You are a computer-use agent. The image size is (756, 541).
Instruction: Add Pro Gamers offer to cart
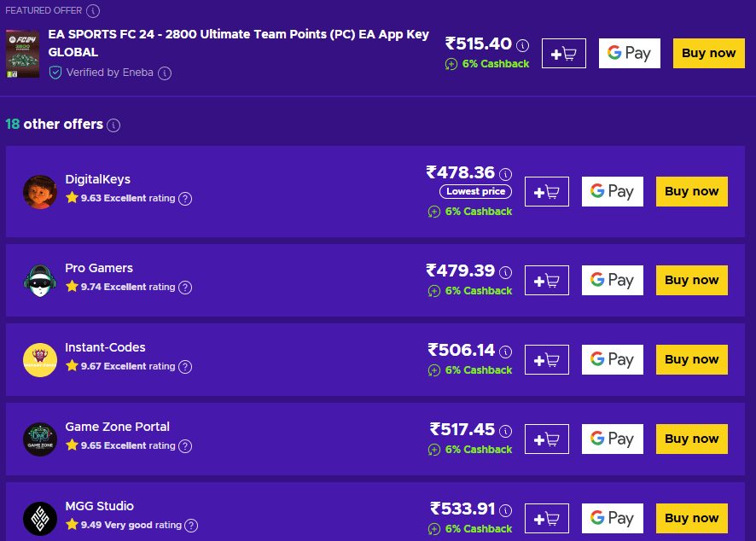pyautogui.click(x=546, y=281)
